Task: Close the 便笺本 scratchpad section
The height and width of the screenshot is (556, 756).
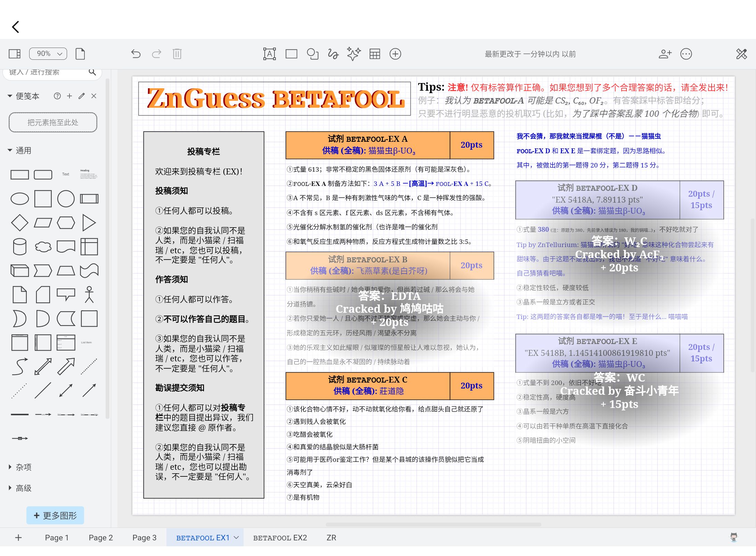Action: click(x=94, y=96)
